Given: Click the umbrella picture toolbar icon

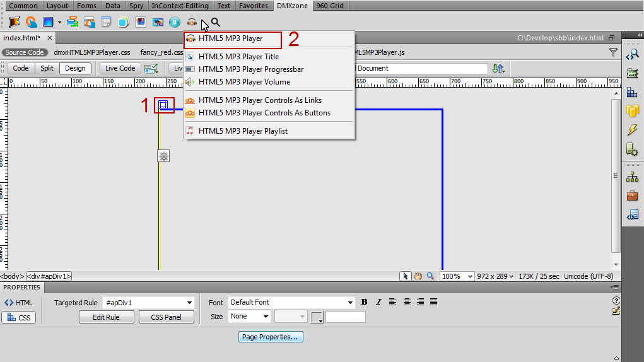Looking at the screenshot, I should click(158, 21).
